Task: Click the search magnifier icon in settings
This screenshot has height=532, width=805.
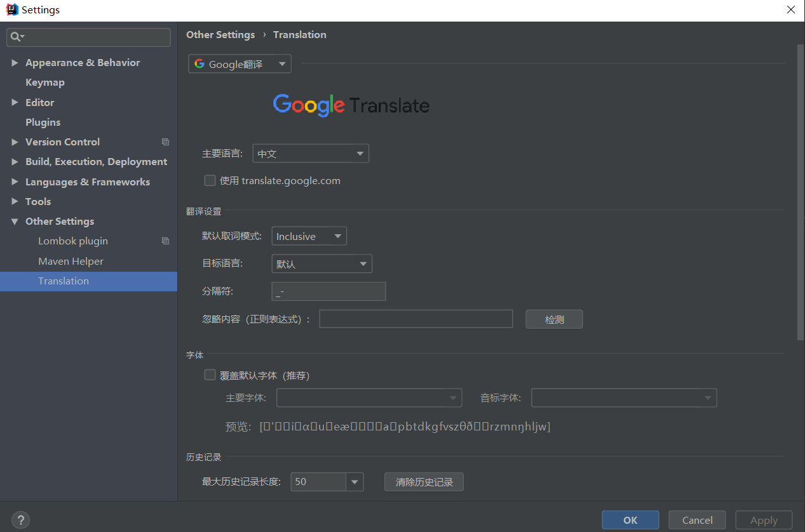Action: (17, 37)
